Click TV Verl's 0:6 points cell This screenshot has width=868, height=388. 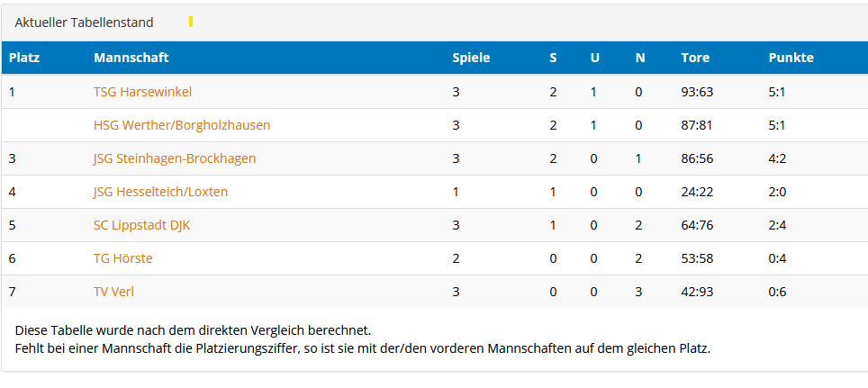pyautogui.click(x=777, y=292)
